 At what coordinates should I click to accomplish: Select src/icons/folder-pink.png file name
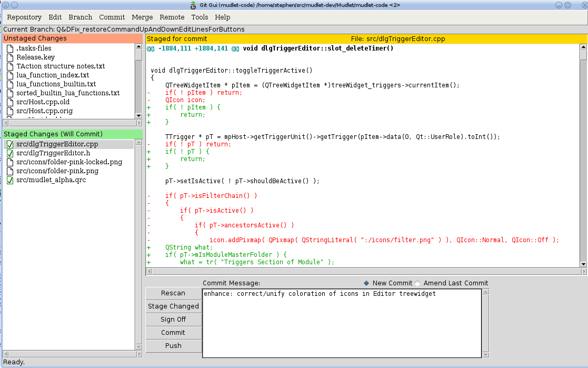57,171
